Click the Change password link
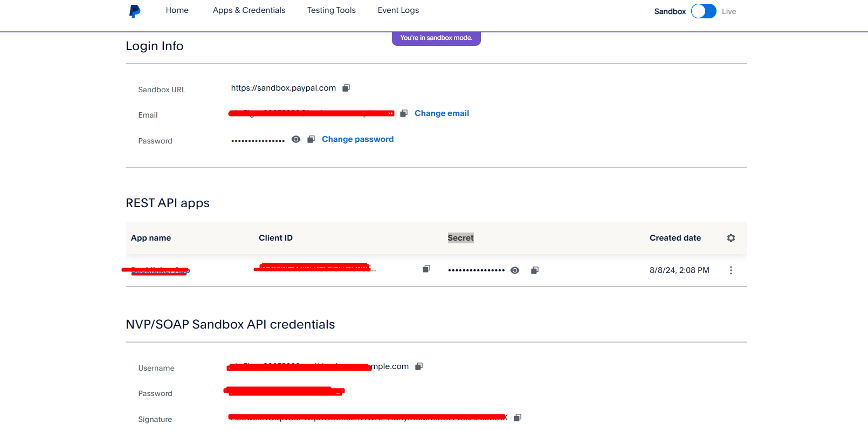Image resolution: width=868 pixels, height=430 pixels. [x=358, y=139]
